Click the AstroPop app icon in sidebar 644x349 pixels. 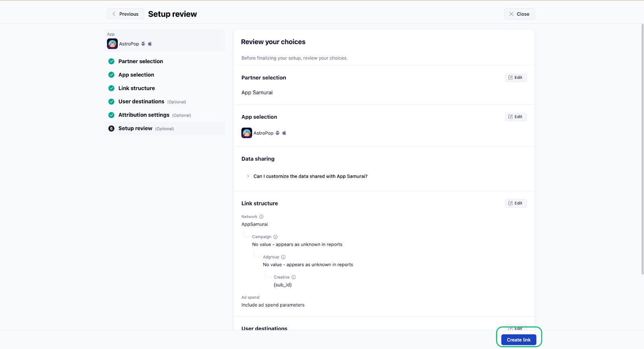112,44
